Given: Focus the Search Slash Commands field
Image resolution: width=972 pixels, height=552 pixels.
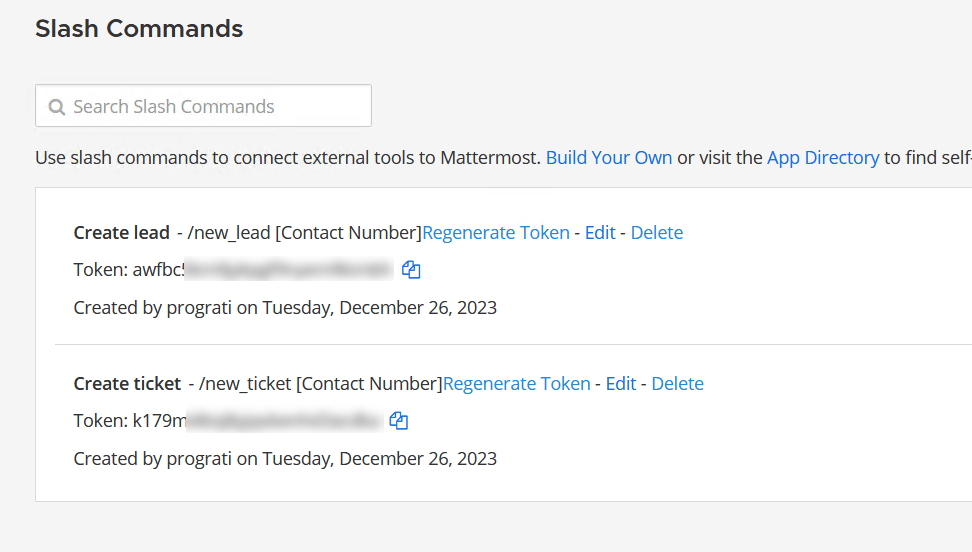Looking at the screenshot, I should (x=210, y=107).
